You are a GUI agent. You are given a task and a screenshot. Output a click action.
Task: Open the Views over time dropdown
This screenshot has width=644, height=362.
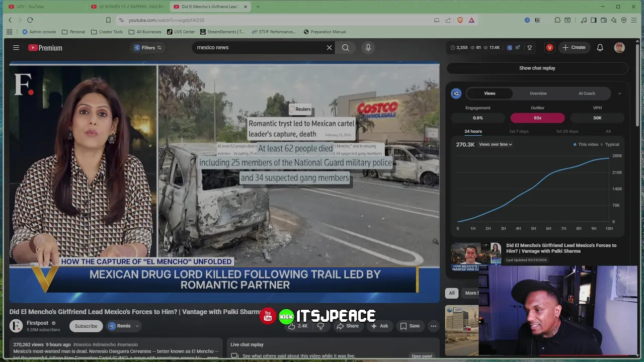(496, 144)
